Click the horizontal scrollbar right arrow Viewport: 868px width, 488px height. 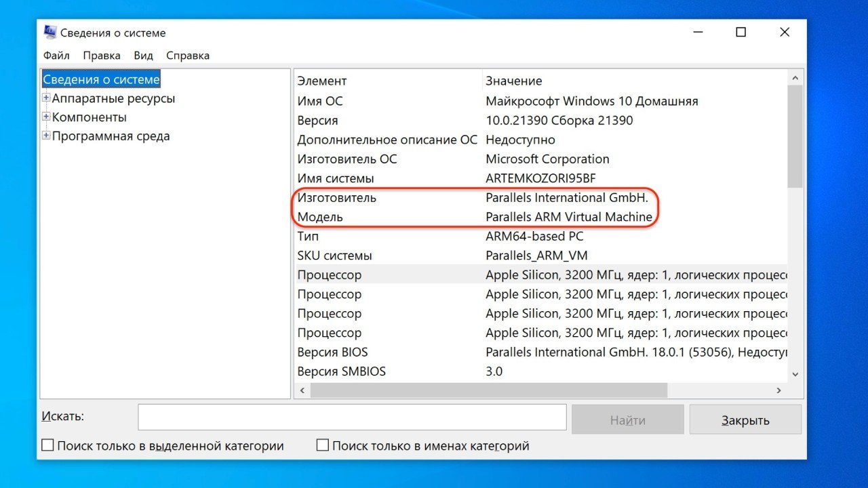pyautogui.click(x=779, y=390)
